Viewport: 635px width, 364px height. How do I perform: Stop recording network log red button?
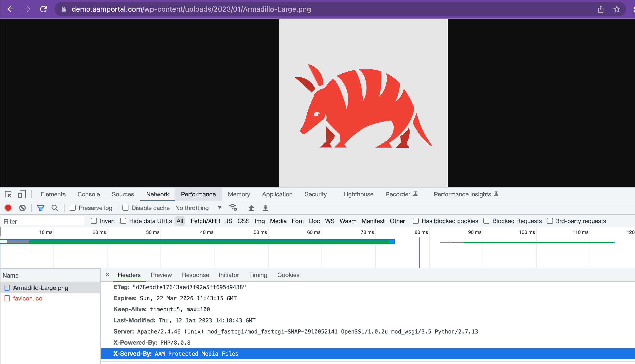pos(8,208)
